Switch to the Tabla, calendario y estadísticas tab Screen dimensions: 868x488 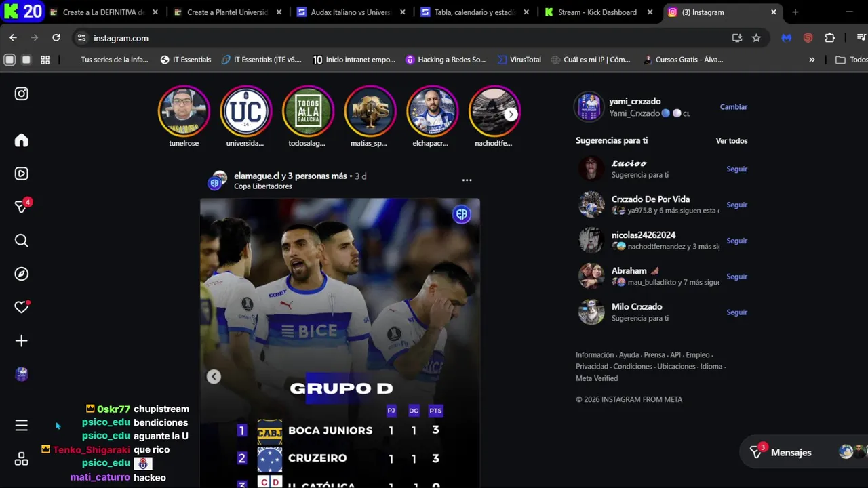click(475, 12)
